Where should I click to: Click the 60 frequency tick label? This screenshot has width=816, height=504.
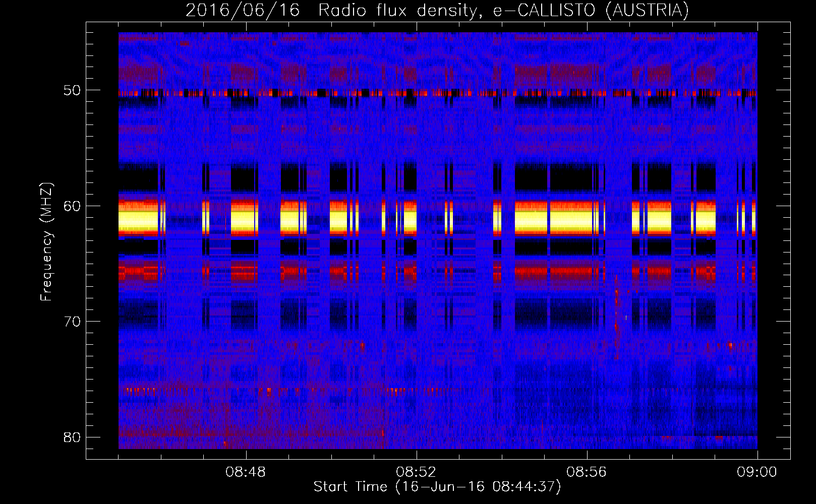point(72,206)
